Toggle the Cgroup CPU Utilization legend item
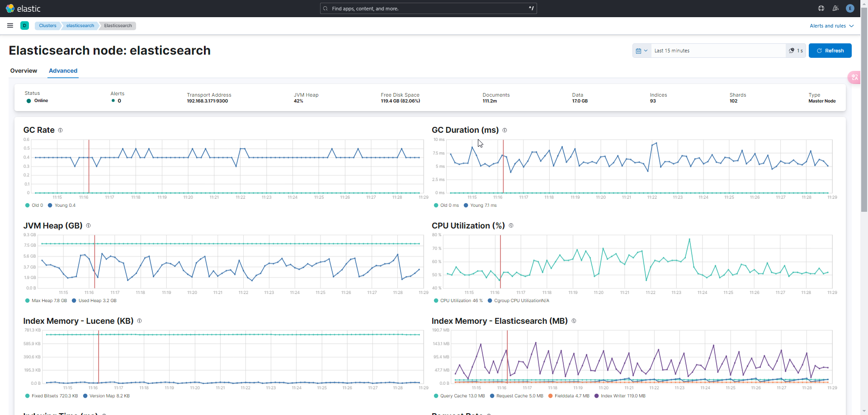The height and width of the screenshot is (415, 868). pos(519,301)
